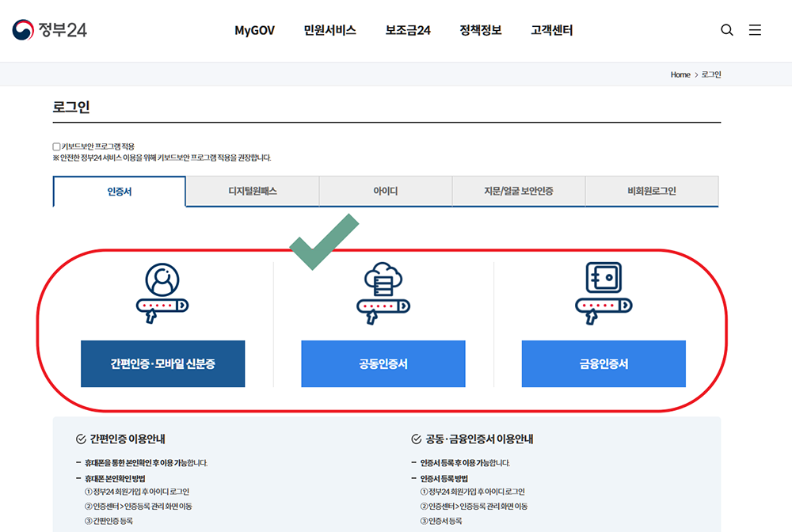Click the 간편인증·모바일 신분증 login button
Viewport: 792px width, 532px height.
point(162,364)
